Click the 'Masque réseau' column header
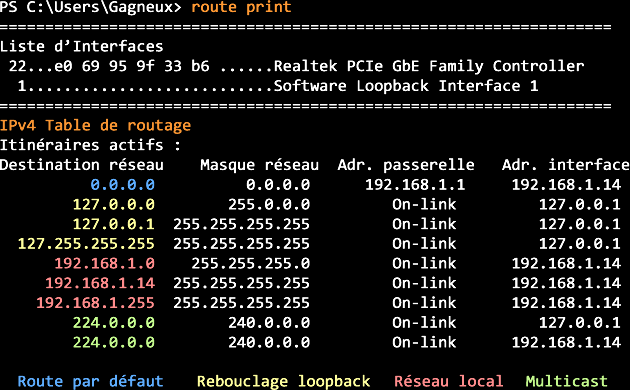Screen dimensions: 630x390 (260, 165)
